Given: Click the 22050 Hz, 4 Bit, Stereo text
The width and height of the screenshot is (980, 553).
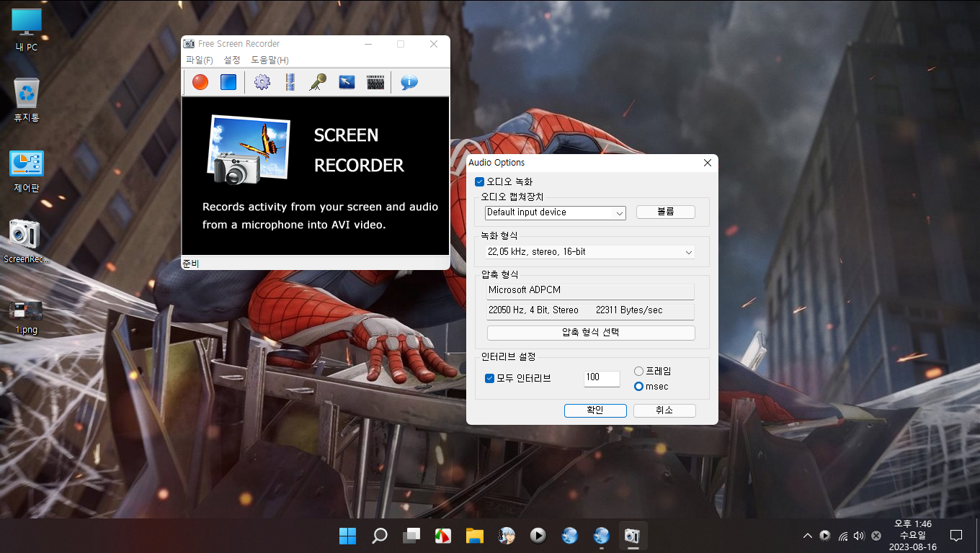Looking at the screenshot, I should (x=533, y=310).
